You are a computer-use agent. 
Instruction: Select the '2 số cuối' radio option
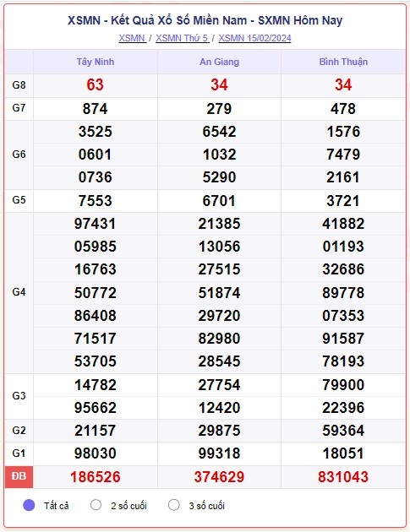tap(96, 505)
